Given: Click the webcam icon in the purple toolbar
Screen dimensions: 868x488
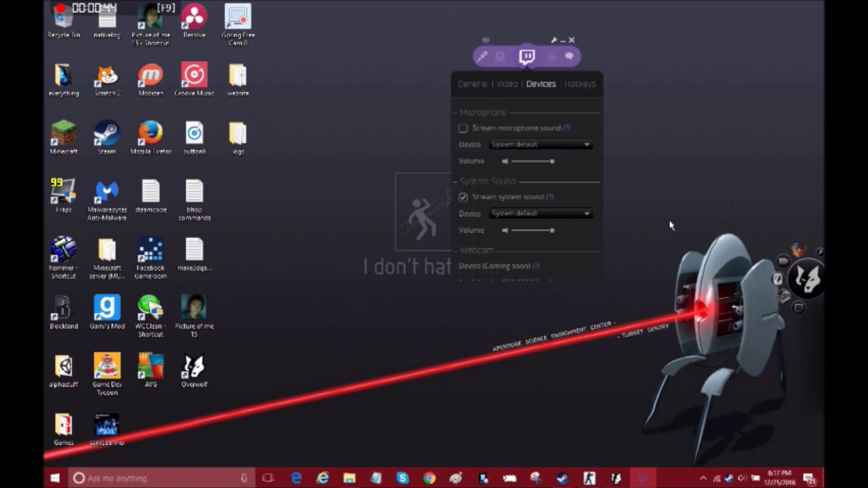Looking at the screenshot, I should 500,57.
